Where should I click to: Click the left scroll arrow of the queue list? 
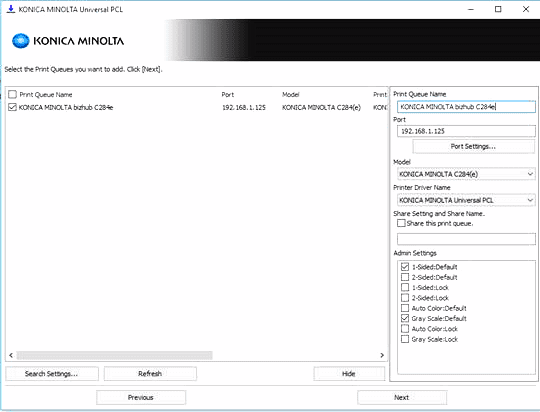coord(11,355)
